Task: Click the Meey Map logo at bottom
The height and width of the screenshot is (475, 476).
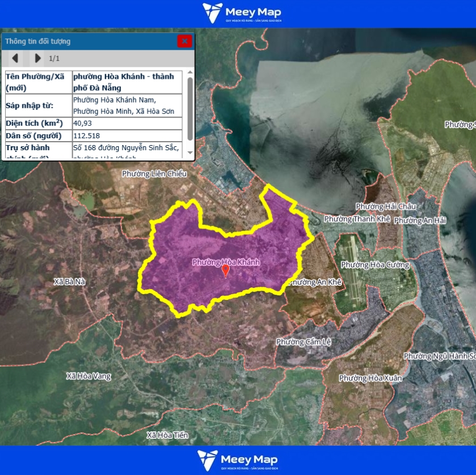Action: (238, 460)
